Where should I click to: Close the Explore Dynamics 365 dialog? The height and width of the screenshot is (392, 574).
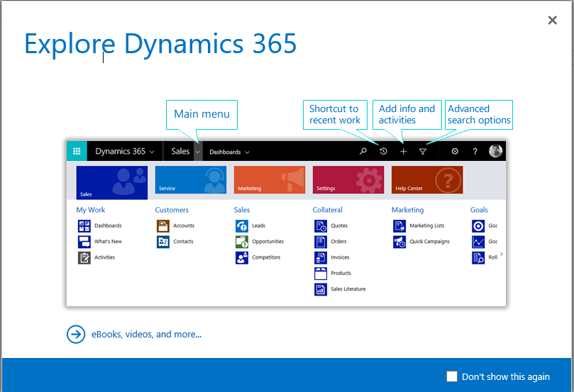[x=553, y=20]
